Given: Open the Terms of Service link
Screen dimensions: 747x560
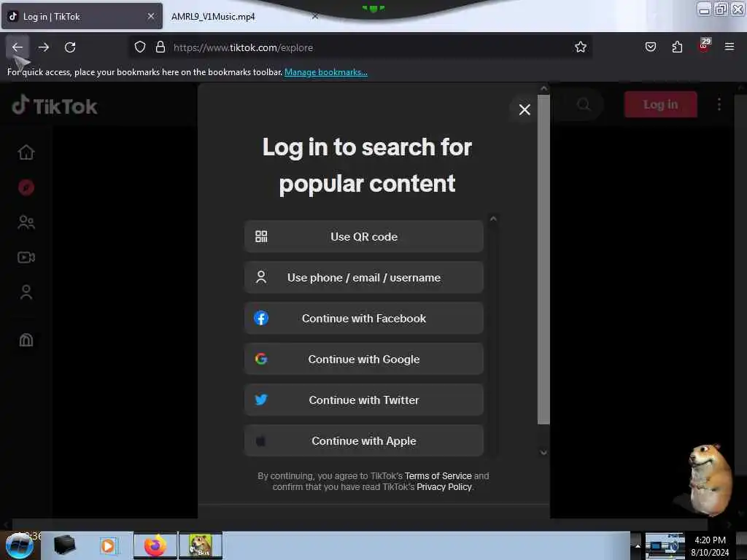Looking at the screenshot, I should click(438, 475).
